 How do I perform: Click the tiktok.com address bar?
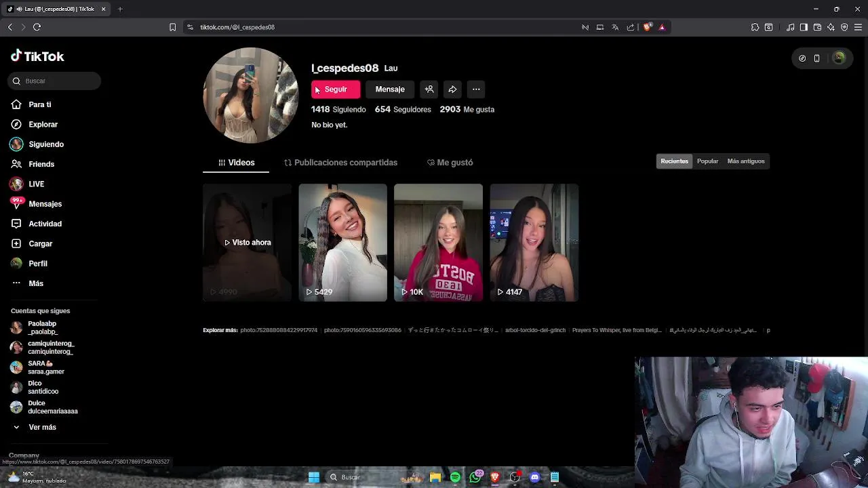(x=387, y=27)
